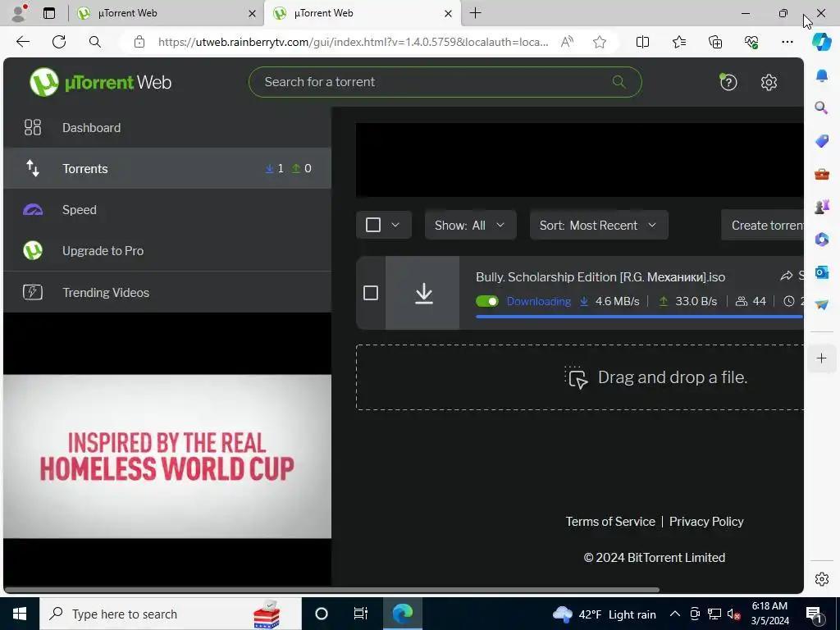Click the horizontal page scrollbar
Screen dimensions: 840x630
[x=331, y=590]
